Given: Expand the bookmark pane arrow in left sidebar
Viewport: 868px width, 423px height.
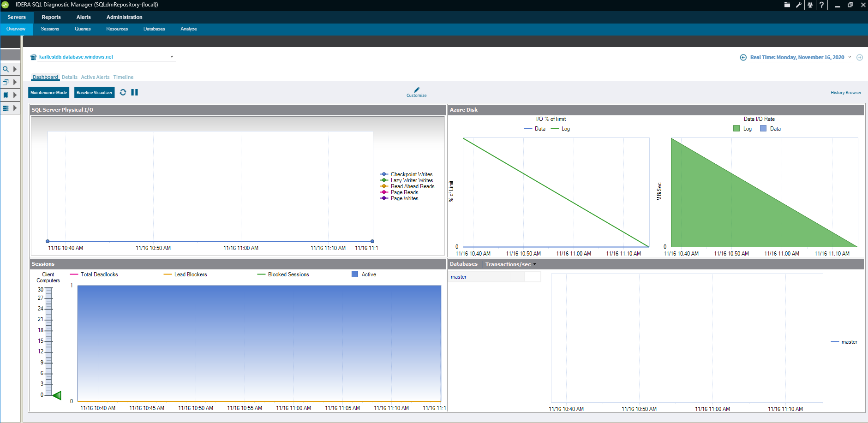Looking at the screenshot, I should (15, 95).
